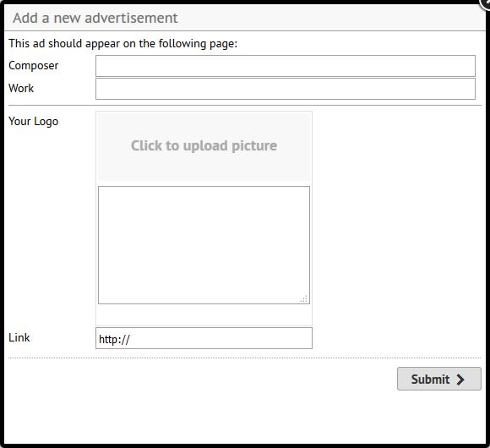Click the Your Logo label
This screenshot has height=448, width=490.
[x=34, y=122]
